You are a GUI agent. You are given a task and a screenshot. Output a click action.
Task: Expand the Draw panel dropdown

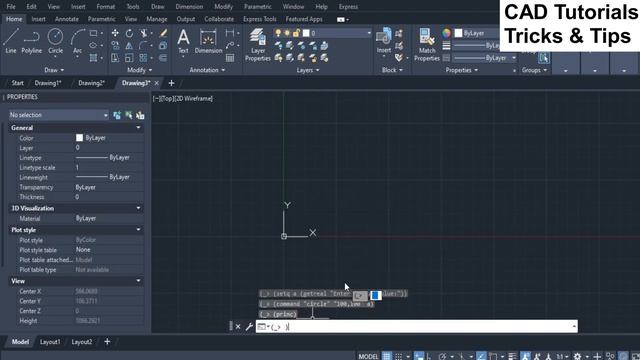[x=54, y=70]
